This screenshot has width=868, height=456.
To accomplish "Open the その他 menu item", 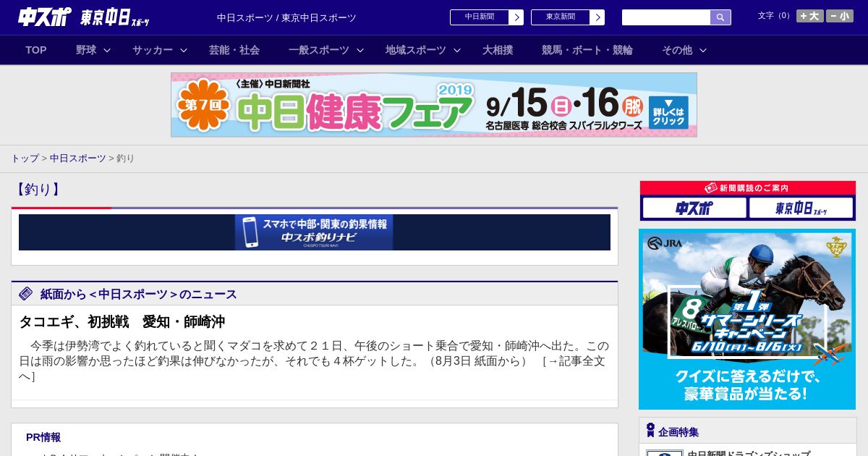I will tap(677, 50).
